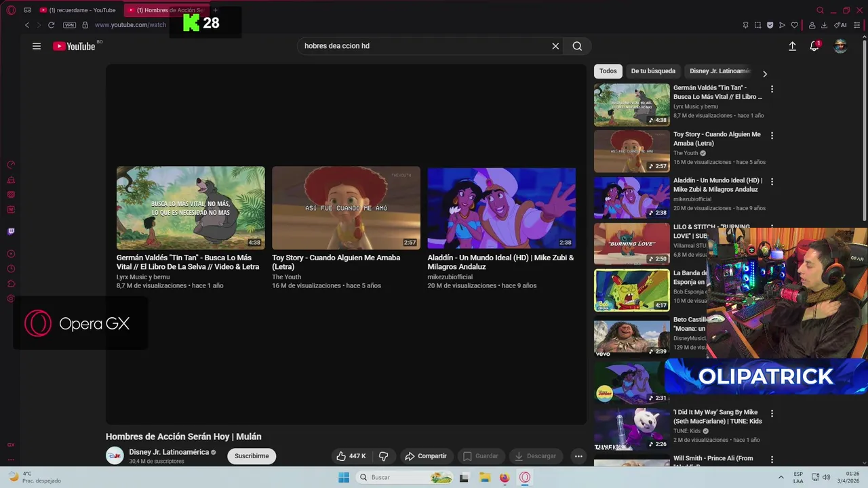Open 'Toy Story - Cuando Alguien Me Amaba' title below player

coord(336,262)
